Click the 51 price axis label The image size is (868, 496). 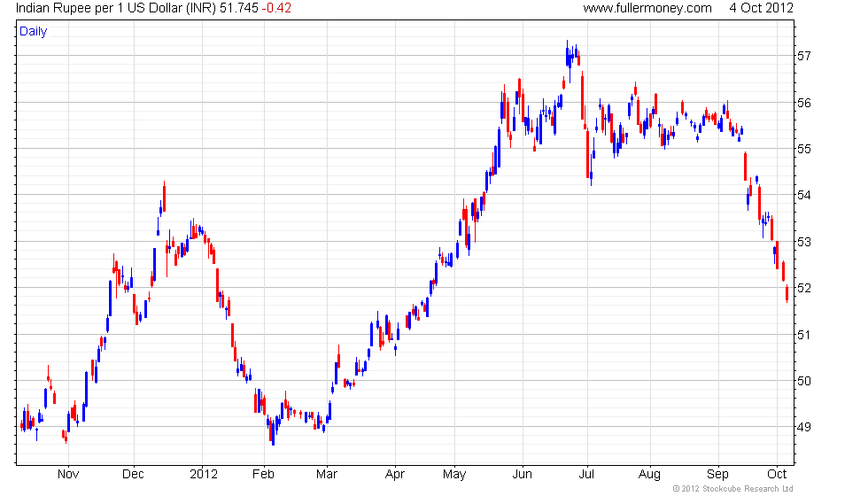pyautogui.click(x=804, y=335)
